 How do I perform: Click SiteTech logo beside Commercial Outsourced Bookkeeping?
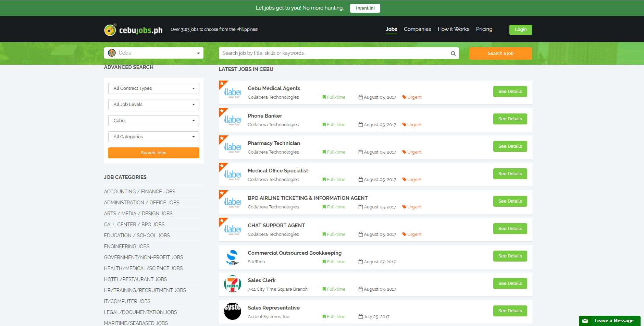(233, 257)
